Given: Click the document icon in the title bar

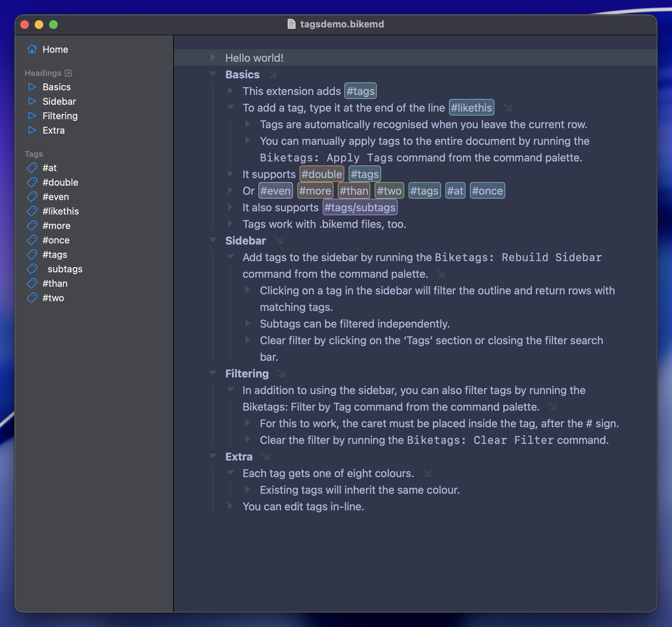Looking at the screenshot, I should pos(291,24).
